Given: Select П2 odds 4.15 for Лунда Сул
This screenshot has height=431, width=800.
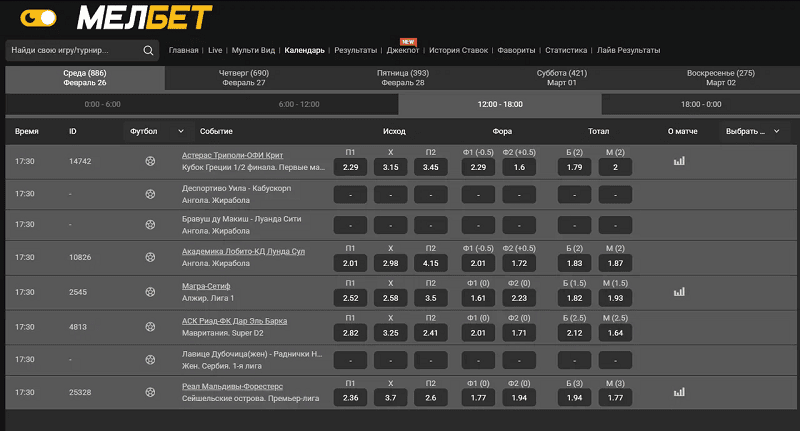Looking at the screenshot, I should (431, 263).
